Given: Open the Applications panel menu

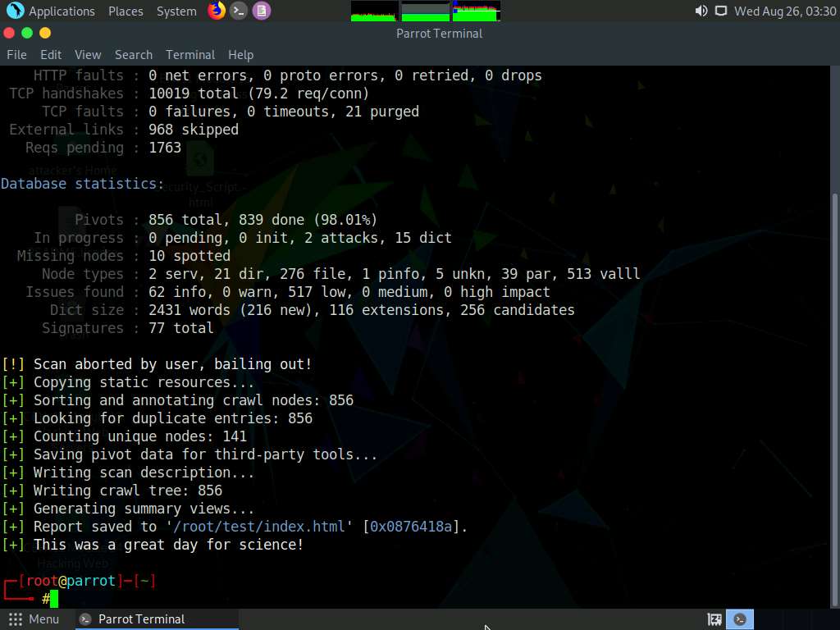Looking at the screenshot, I should (62, 11).
